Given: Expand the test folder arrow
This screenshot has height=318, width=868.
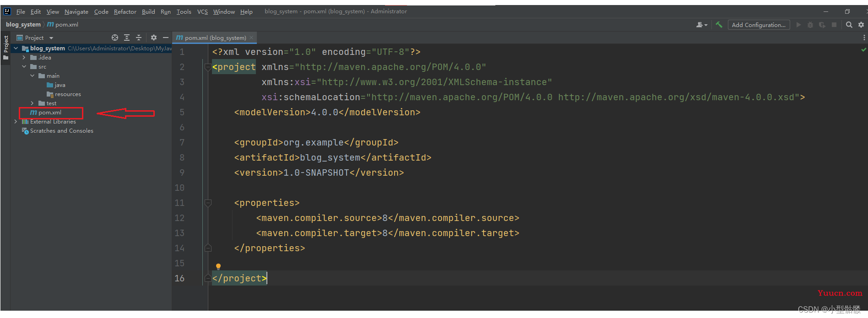Looking at the screenshot, I should click(32, 103).
